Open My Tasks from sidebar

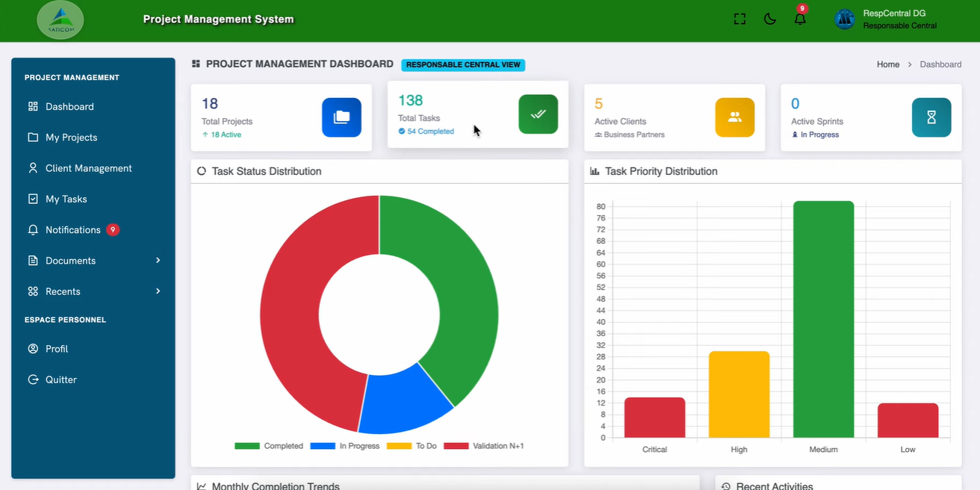pyautogui.click(x=66, y=199)
